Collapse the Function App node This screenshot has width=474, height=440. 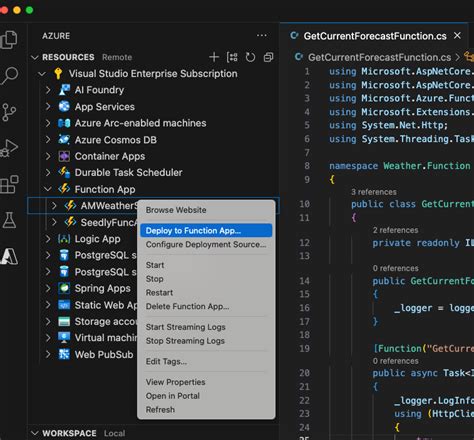[x=48, y=189]
